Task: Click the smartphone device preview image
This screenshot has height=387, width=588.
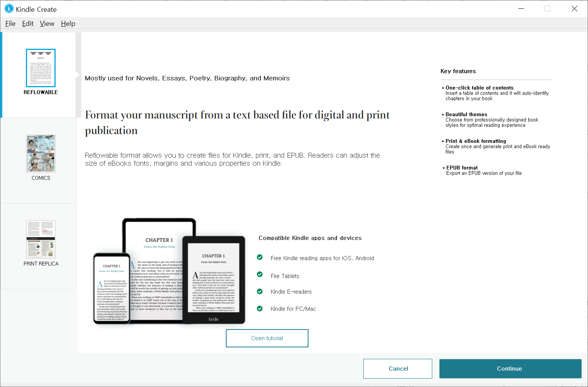Action: (112, 289)
